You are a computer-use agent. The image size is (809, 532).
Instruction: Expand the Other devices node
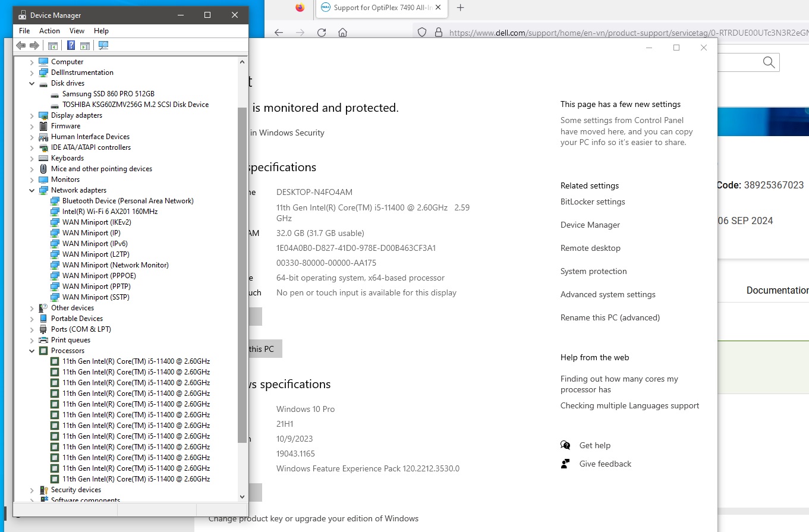coord(32,309)
